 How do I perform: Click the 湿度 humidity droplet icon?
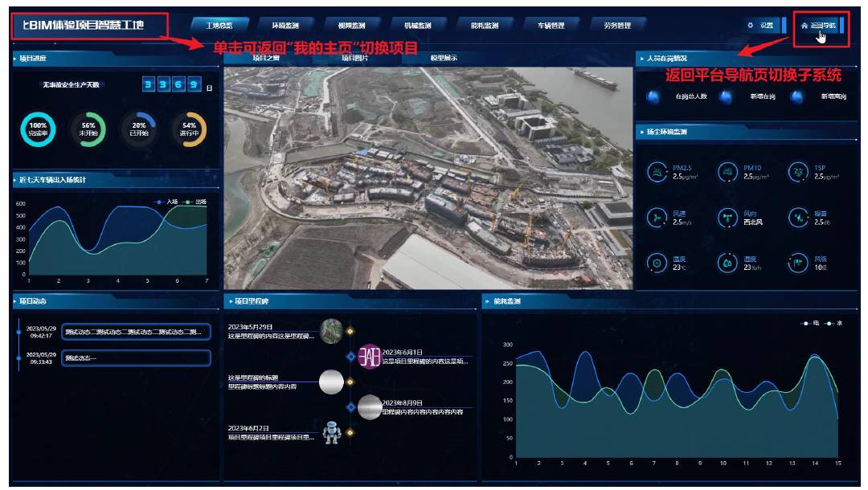[727, 263]
